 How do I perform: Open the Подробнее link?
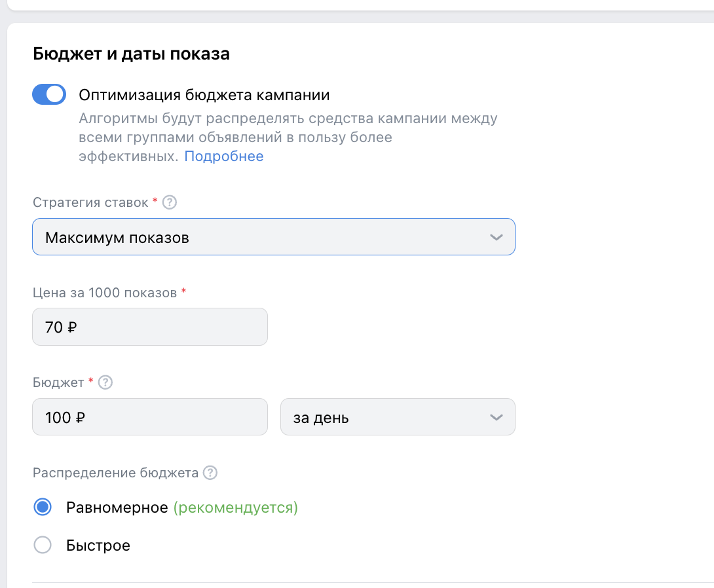coord(223,156)
